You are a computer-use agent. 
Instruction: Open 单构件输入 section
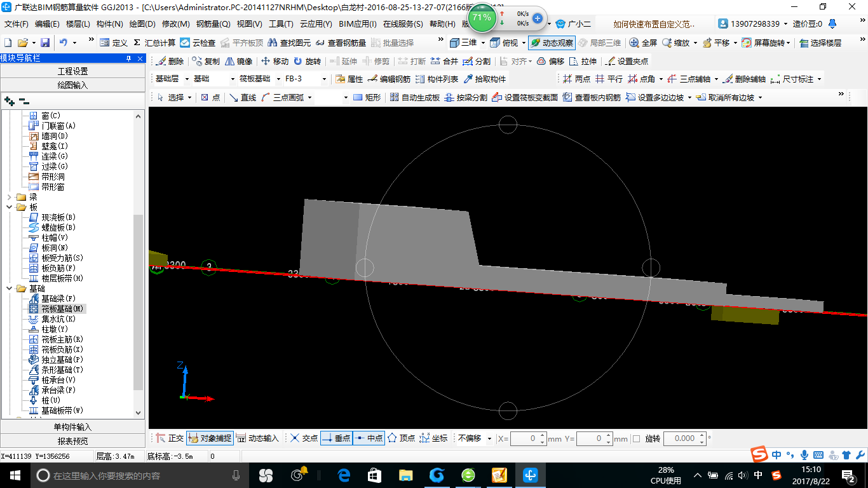(72, 427)
